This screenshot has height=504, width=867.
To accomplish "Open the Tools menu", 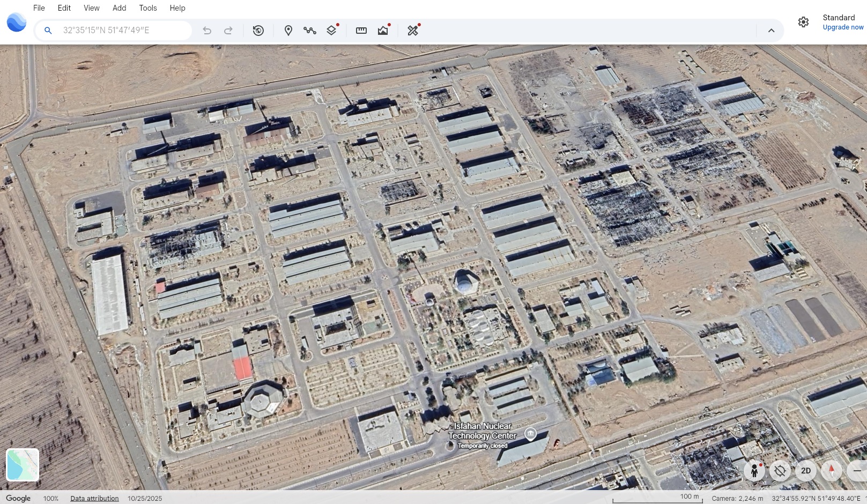I will pyautogui.click(x=148, y=8).
